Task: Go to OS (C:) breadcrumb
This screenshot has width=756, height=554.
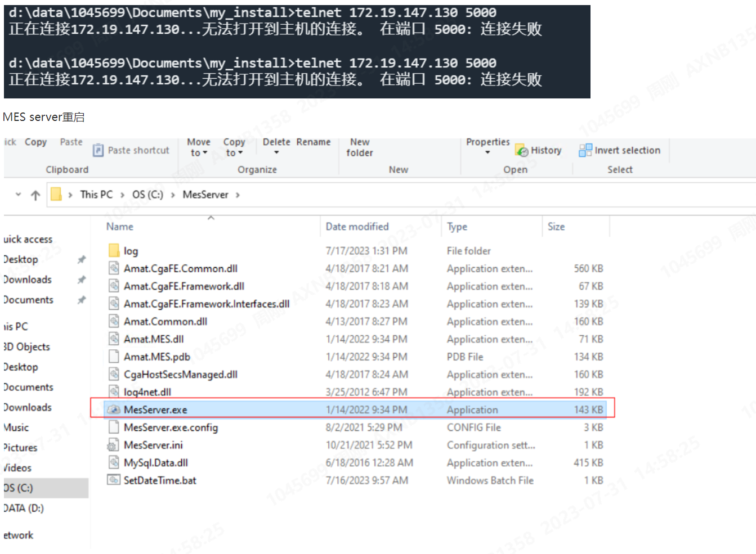Action: click(x=147, y=195)
